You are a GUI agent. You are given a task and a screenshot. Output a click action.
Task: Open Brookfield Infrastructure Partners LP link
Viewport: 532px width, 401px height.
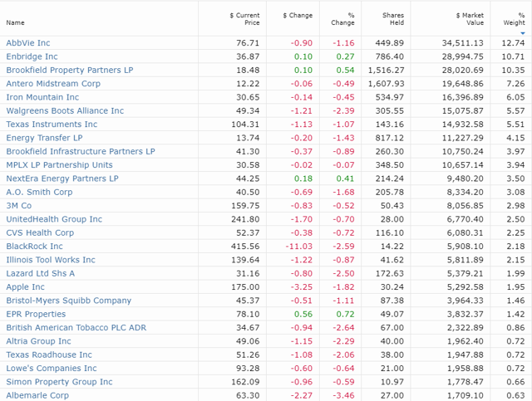tap(81, 152)
